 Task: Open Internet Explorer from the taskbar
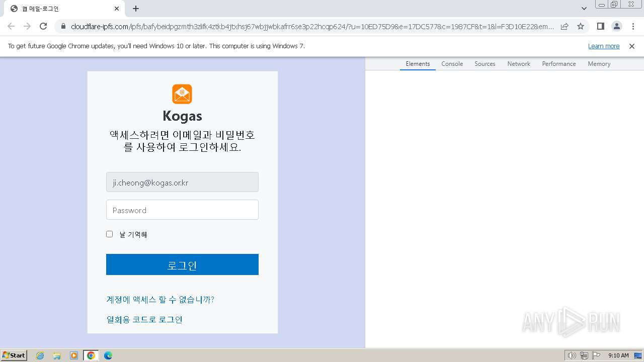point(40,355)
